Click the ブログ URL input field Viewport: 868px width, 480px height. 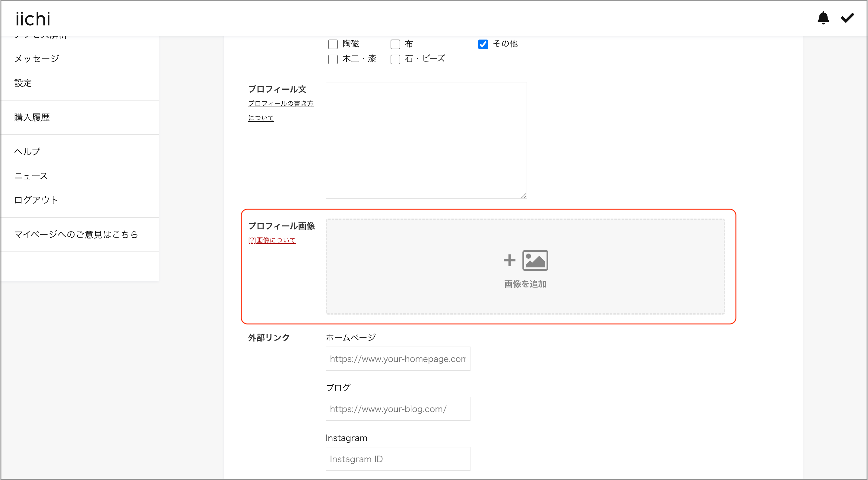(398, 409)
